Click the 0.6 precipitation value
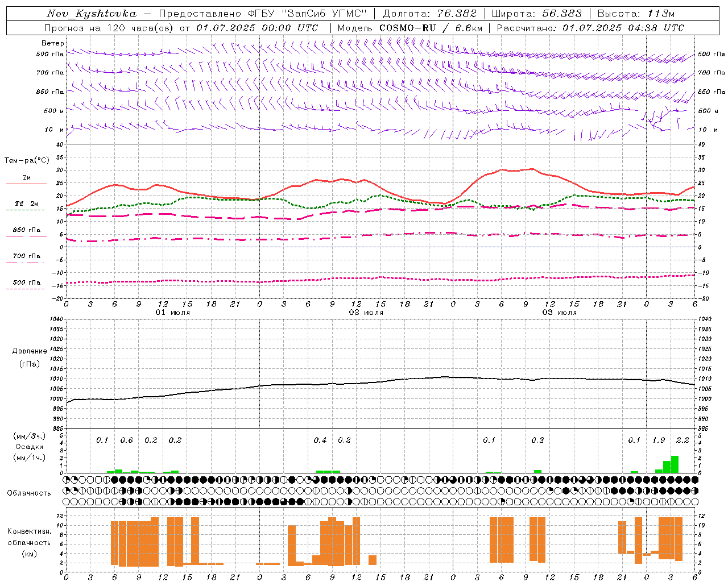 coord(126,440)
